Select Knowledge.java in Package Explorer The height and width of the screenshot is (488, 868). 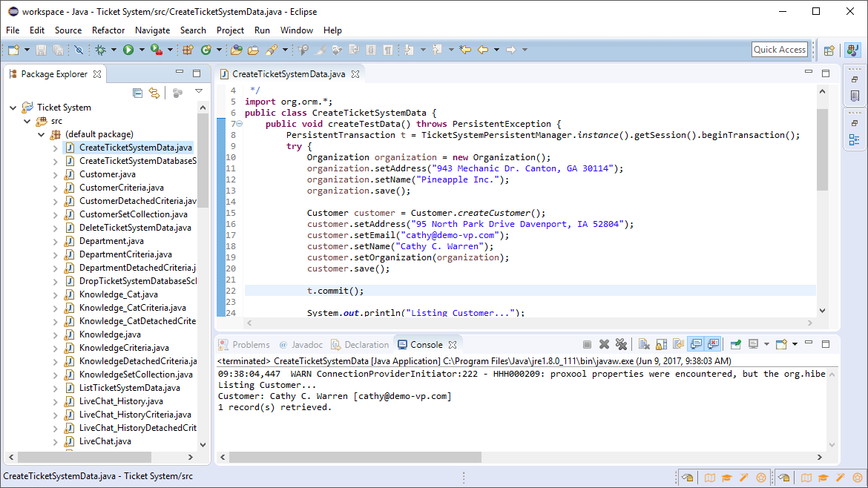coord(110,334)
